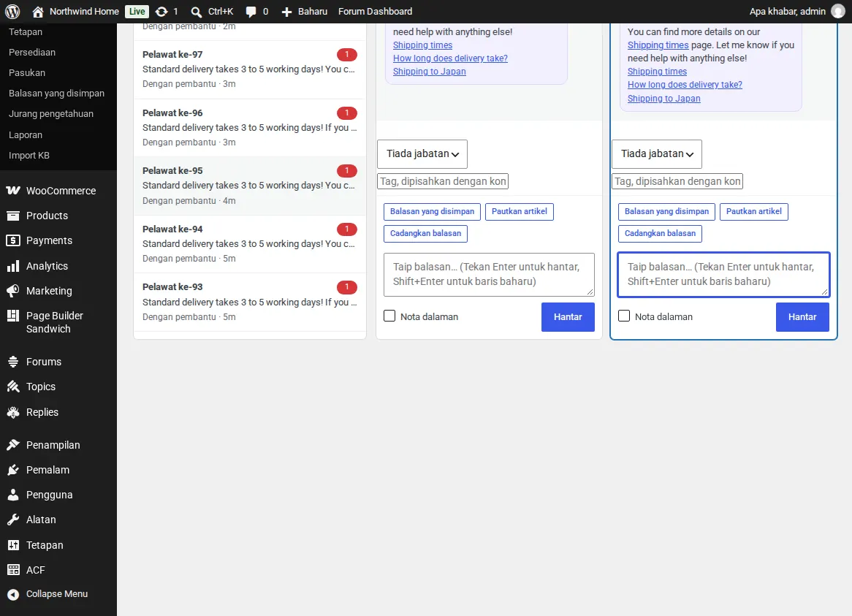The width and height of the screenshot is (852, 616).
Task: Tick Nota dalaman in the right chat panel
Action: click(x=624, y=316)
